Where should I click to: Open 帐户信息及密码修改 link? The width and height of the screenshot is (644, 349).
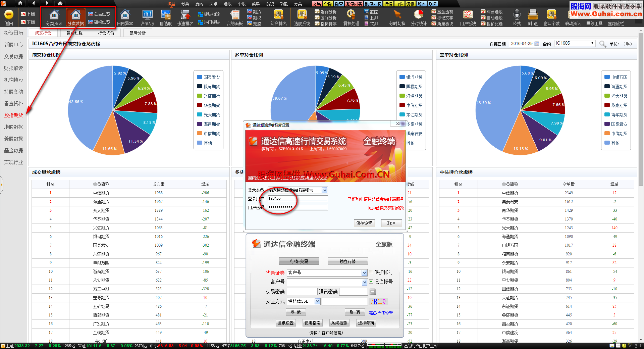click(386, 208)
